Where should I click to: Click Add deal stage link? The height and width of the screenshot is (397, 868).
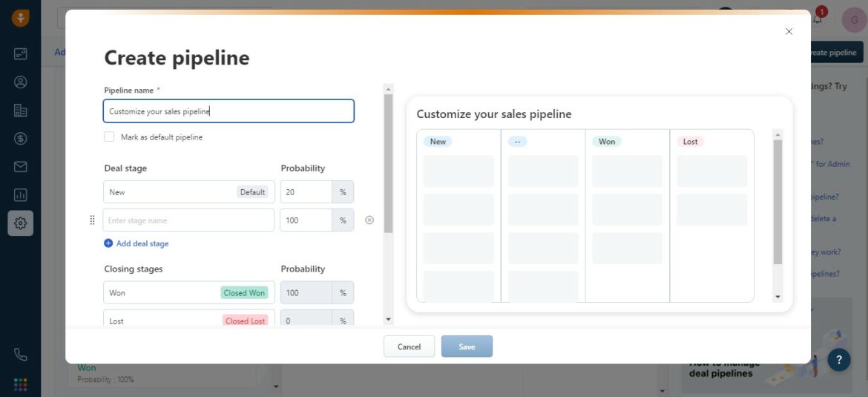tap(142, 243)
